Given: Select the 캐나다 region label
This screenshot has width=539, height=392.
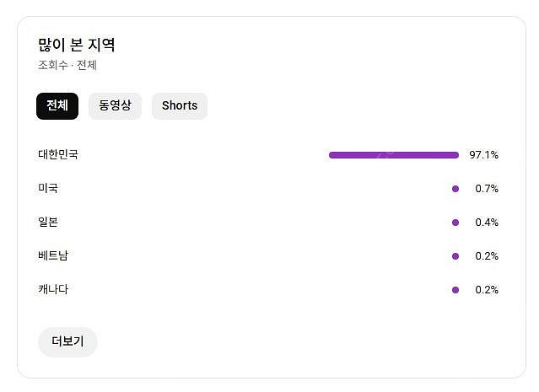Looking at the screenshot, I should tap(53, 290).
